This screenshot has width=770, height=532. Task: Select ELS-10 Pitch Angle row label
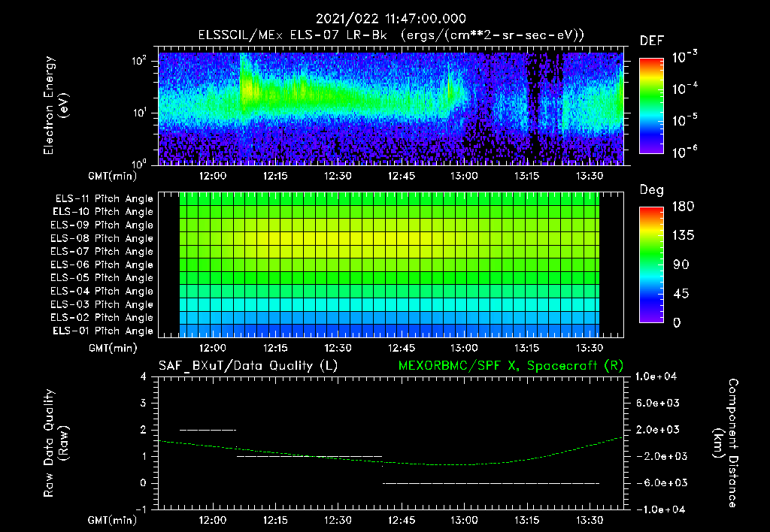tap(103, 212)
